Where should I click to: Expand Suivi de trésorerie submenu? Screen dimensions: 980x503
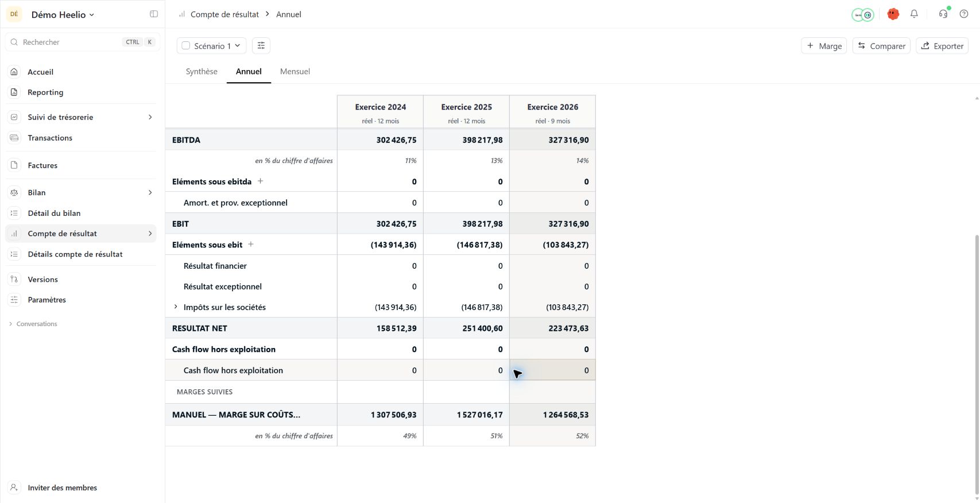[150, 117]
